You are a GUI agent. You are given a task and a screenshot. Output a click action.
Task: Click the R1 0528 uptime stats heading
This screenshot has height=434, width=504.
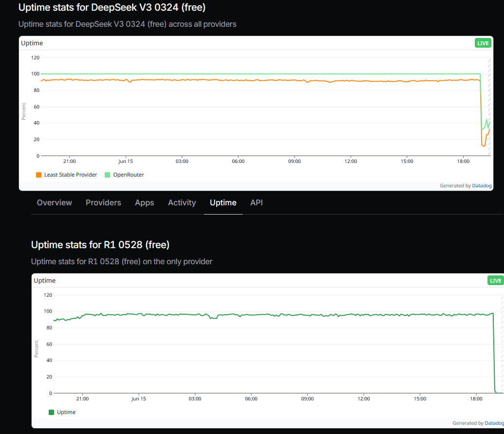pos(100,245)
